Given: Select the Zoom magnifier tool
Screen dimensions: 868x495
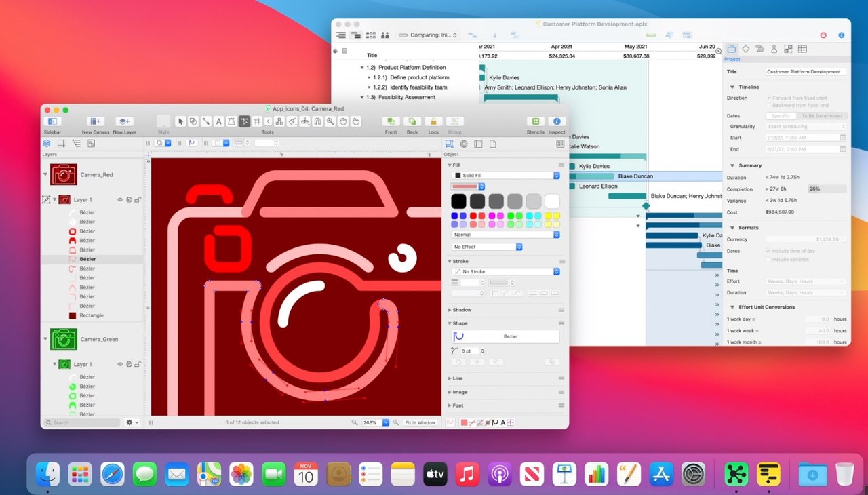Looking at the screenshot, I should [330, 121].
